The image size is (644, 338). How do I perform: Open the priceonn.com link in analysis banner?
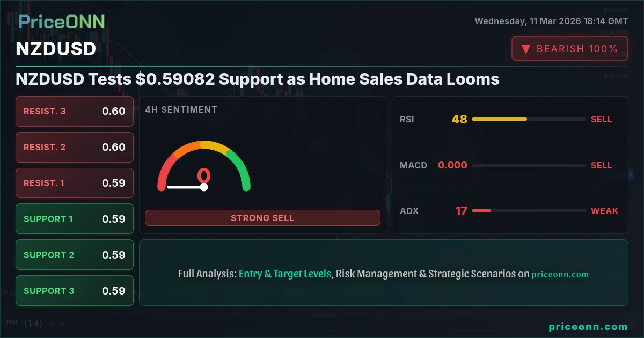[560, 274]
